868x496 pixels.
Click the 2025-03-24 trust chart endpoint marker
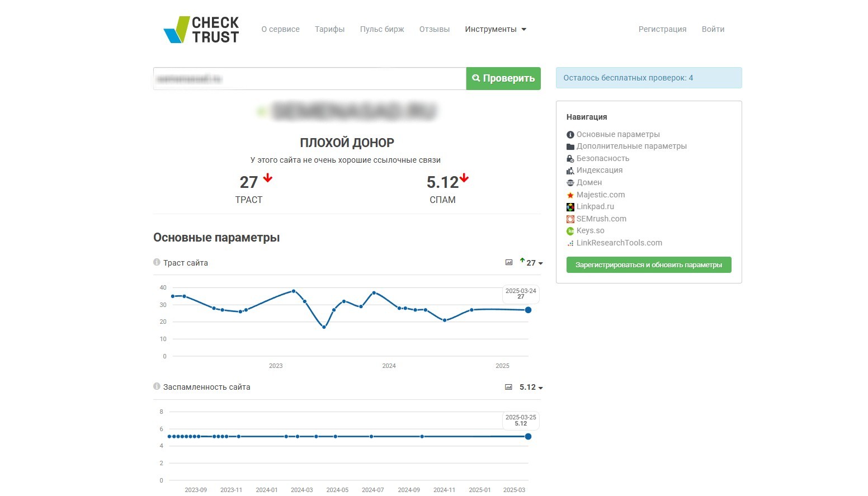pyautogui.click(x=528, y=310)
